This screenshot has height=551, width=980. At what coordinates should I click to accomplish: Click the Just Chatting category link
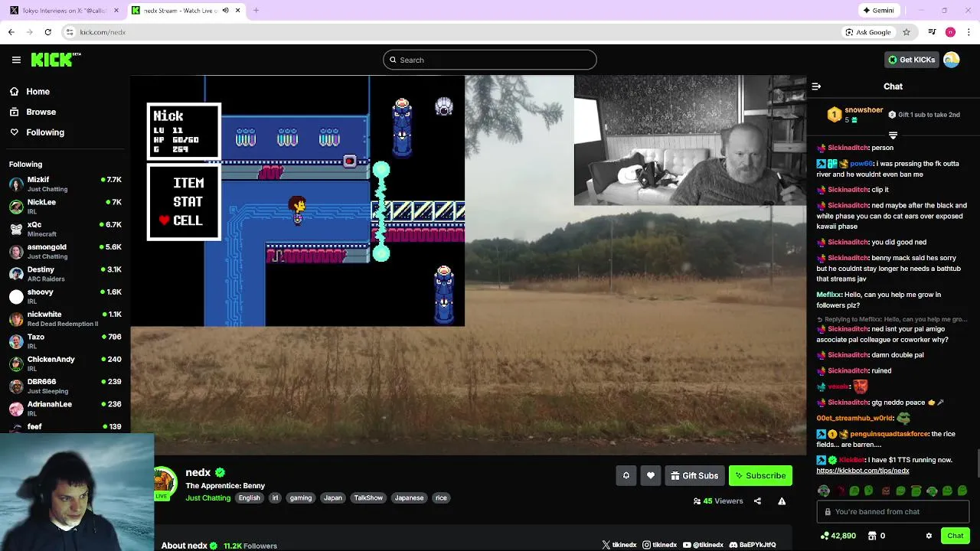207,498
